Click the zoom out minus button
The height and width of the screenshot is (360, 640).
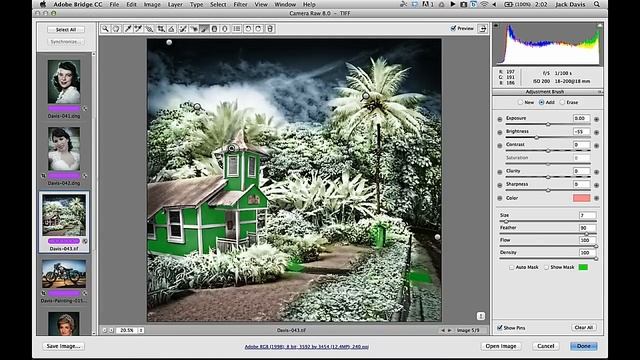point(104,330)
